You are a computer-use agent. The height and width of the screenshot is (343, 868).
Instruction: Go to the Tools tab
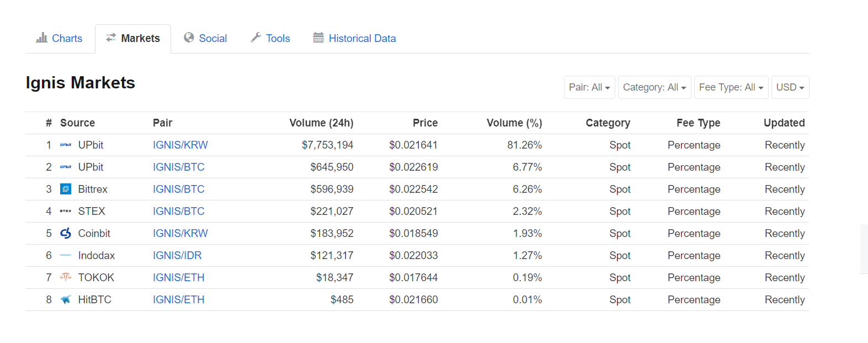coord(270,38)
